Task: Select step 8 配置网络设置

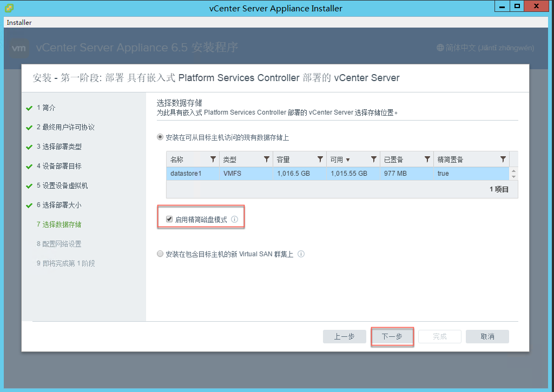Action: 59,244
